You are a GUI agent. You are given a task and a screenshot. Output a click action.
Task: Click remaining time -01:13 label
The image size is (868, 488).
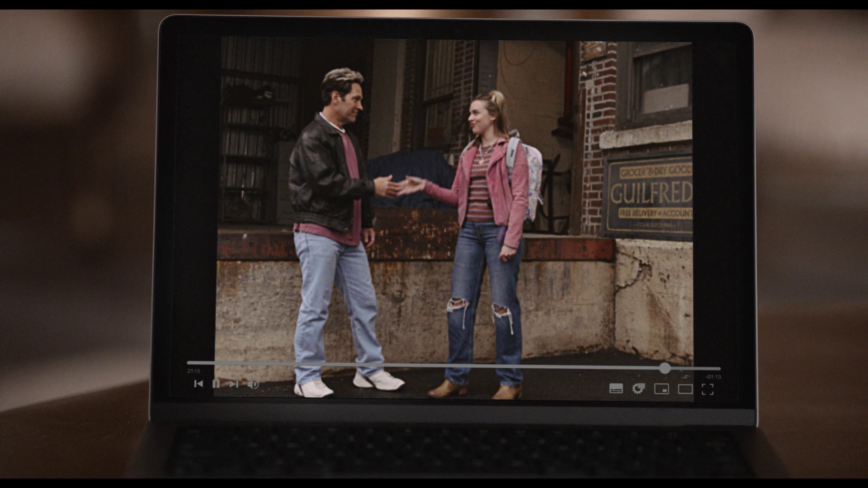(713, 377)
